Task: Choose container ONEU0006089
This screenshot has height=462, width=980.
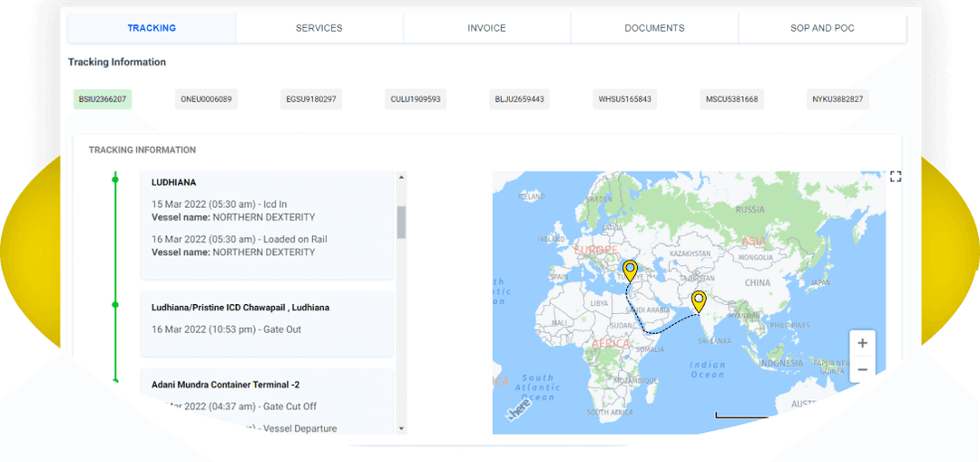Action: coord(206,99)
